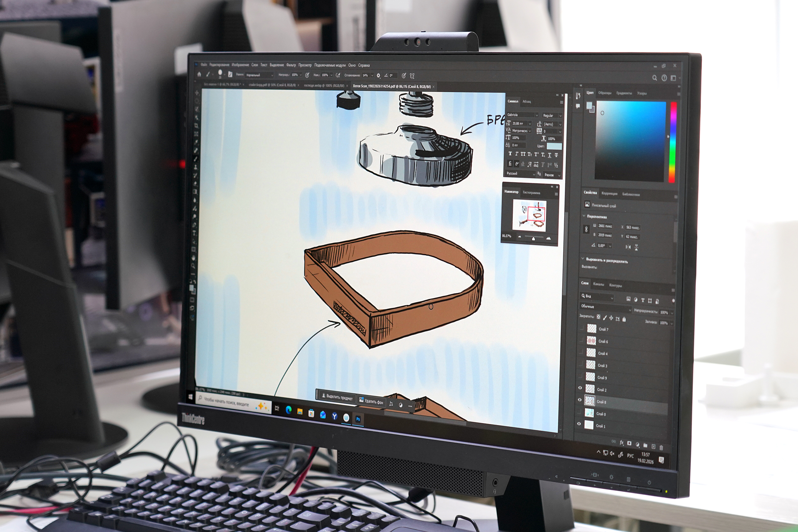Screen dimensions: 798x532
Task: Open Gabriola font family dropdown
Action: (537, 115)
